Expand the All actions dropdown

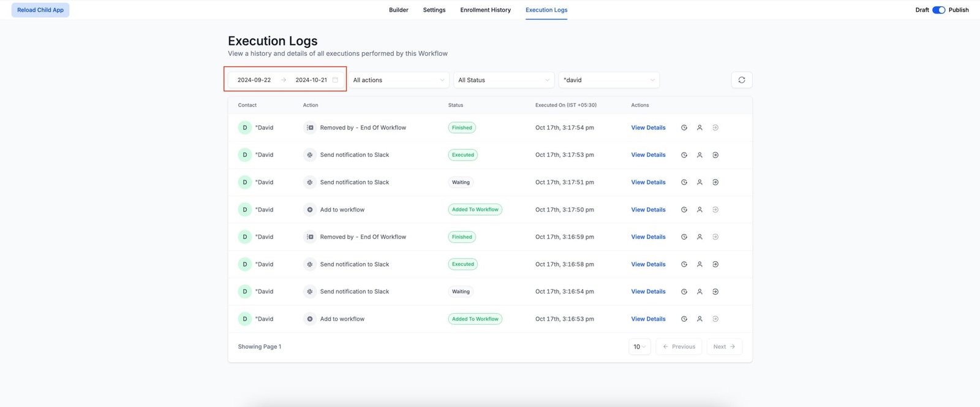pyautogui.click(x=399, y=80)
